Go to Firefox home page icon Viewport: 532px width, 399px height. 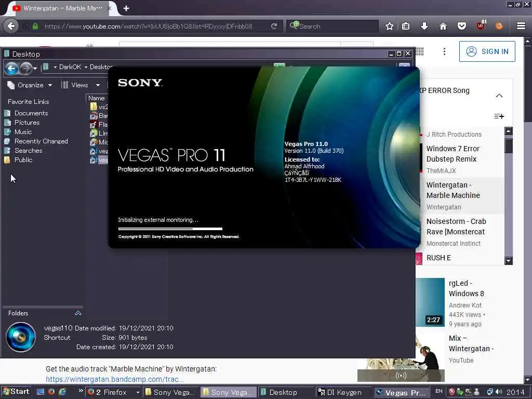(443, 26)
